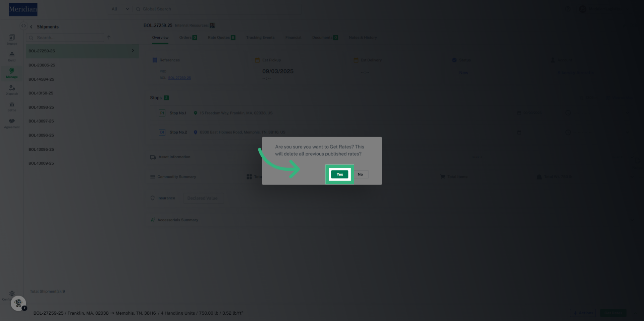Click the help question mark icon
Image resolution: width=644 pixels, height=321 pixels.
point(568,9)
